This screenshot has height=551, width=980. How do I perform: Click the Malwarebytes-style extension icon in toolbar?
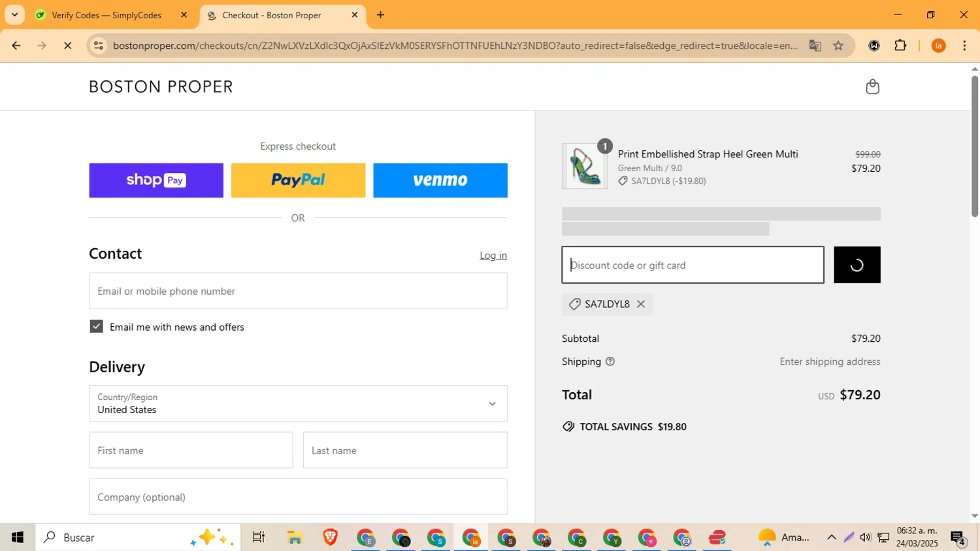(x=874, y=46)
